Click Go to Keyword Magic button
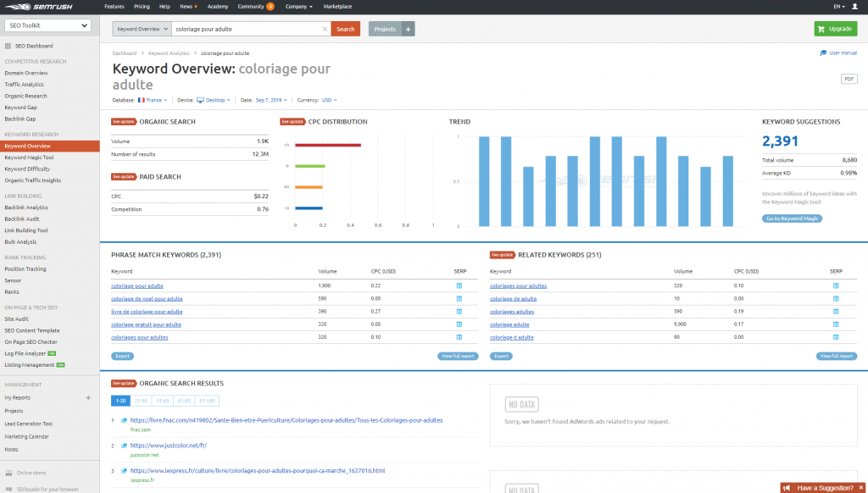This screenshot has width=868, height=493. 793,219
